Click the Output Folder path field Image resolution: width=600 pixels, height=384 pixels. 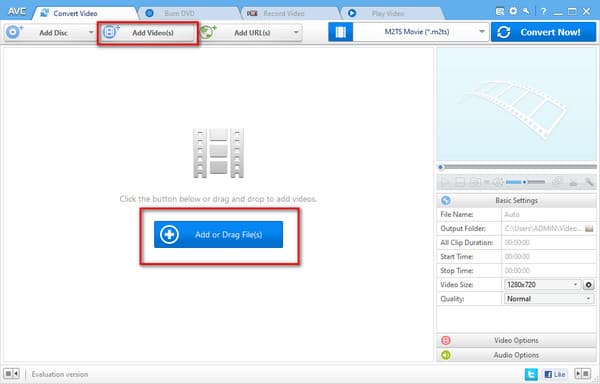tap(543, 229)
